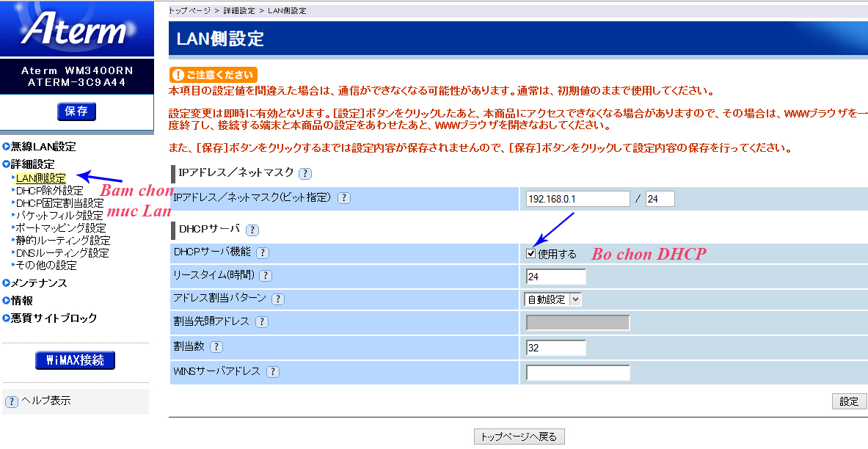Image resolution: width=868 pixels, height=449 pixels.
Task: Show help for 割当先頭アドレス
Action: coord(261,322)
